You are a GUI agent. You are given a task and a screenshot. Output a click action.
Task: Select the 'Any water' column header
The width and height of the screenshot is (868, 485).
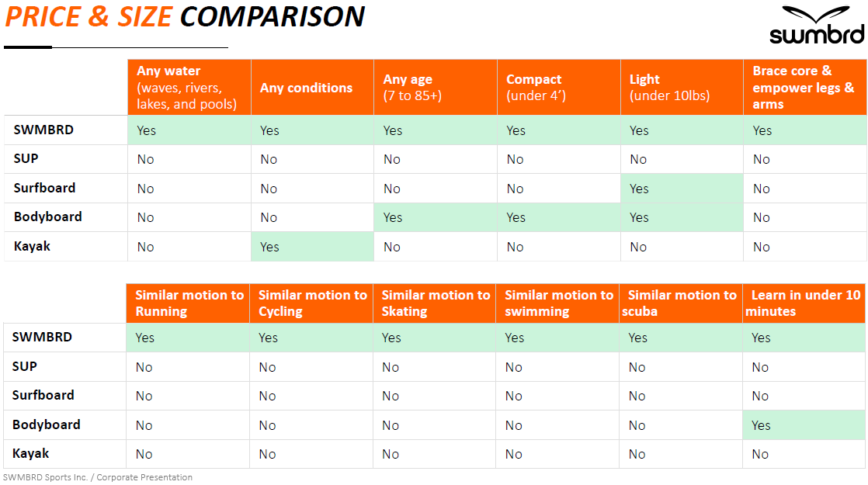189,88
